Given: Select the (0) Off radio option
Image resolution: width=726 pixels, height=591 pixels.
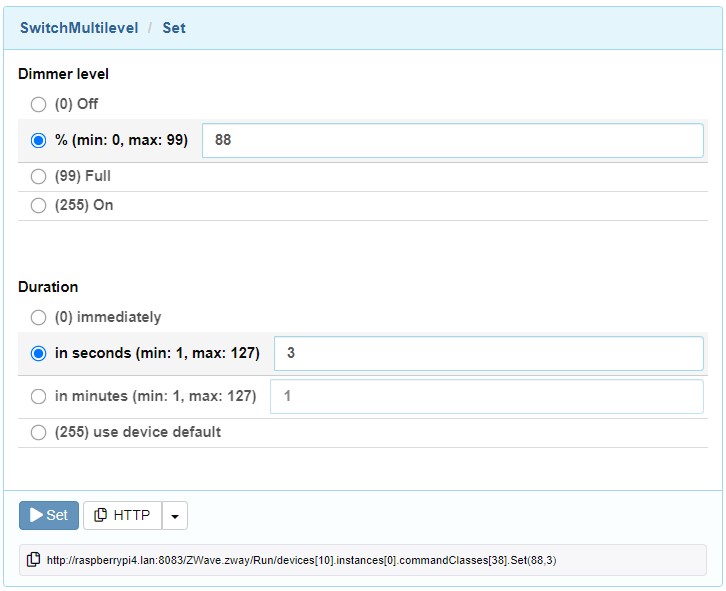Looking at the screenshot, I should [x=38, y=104].
